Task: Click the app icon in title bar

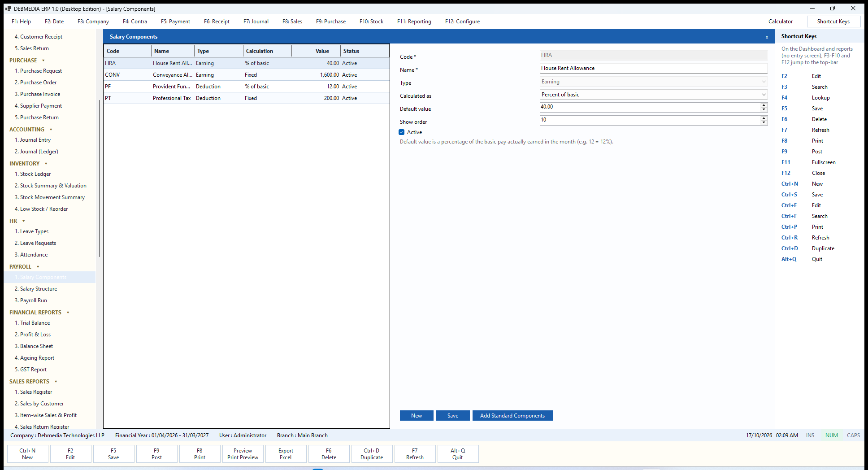Action: pos(8,9)
